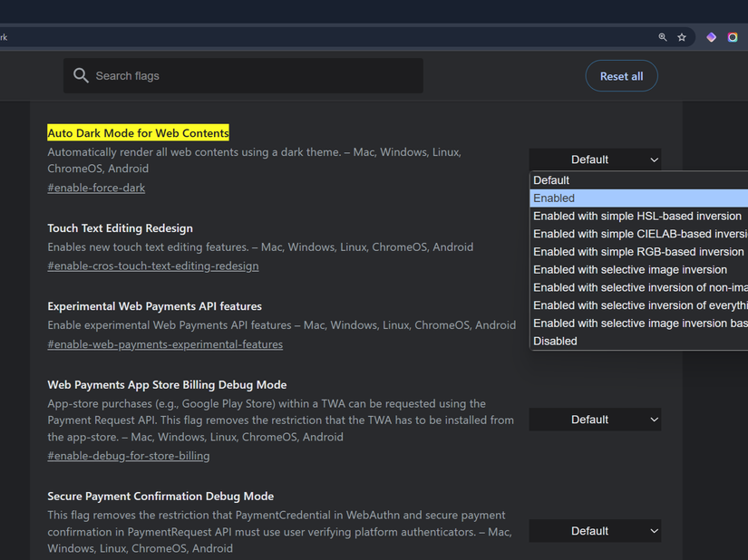This screenshot has width=748, height=560.
Task: Collapse the Auto Dark Mode dropdown chevron
Action: click(653, 159)
